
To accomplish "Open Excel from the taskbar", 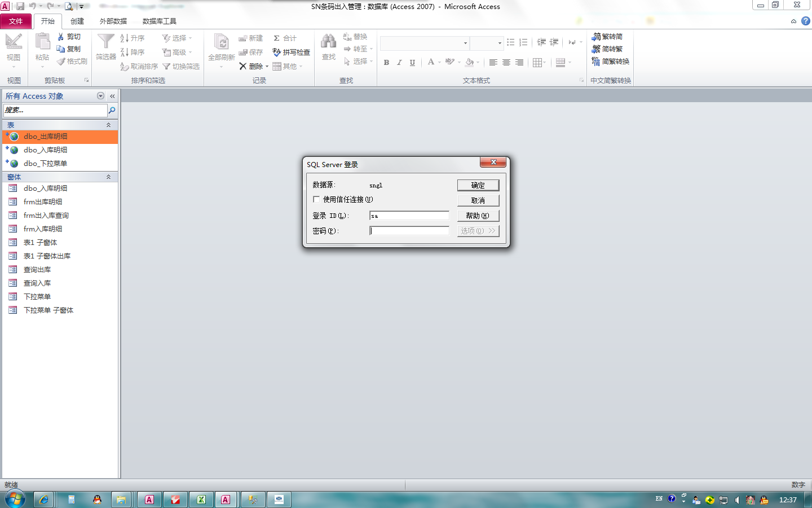I will coord(201,500).
